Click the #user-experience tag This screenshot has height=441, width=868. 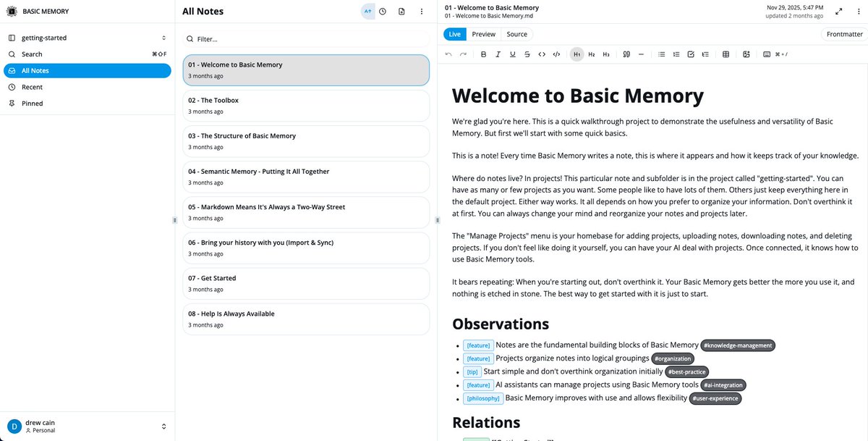tap(715, 398)
